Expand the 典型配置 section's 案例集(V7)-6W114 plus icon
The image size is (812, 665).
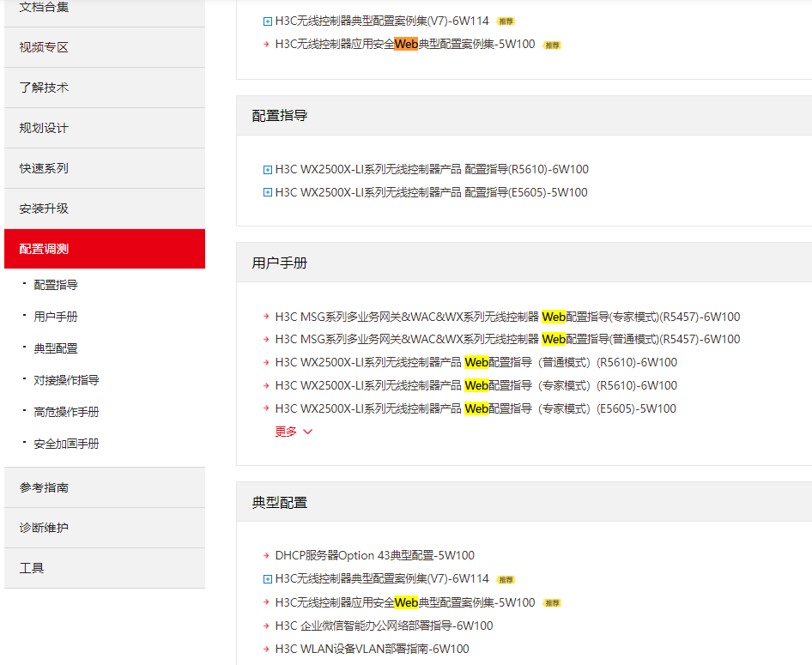[267, 579]
